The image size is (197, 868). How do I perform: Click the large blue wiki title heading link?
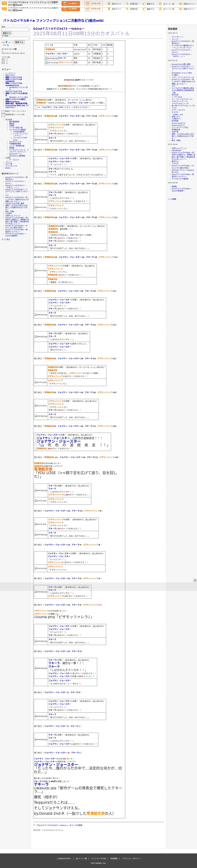(x=53, y=21)
